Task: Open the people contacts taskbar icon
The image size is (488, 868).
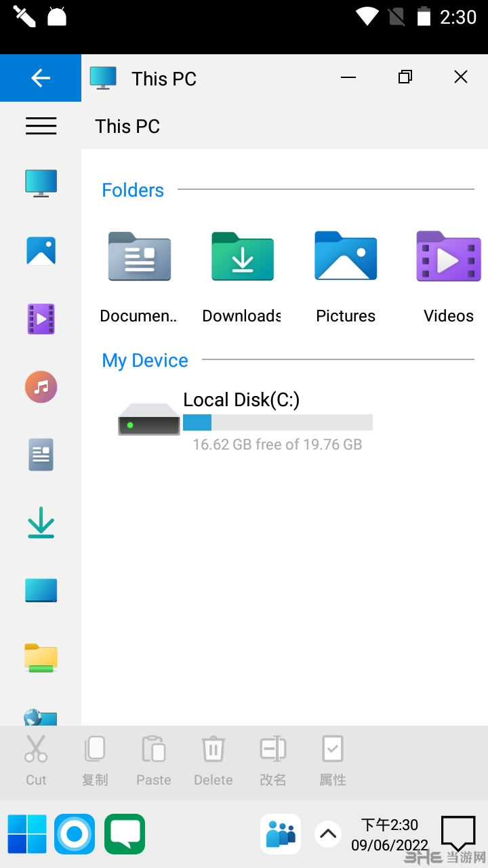Action: point(281,834)
